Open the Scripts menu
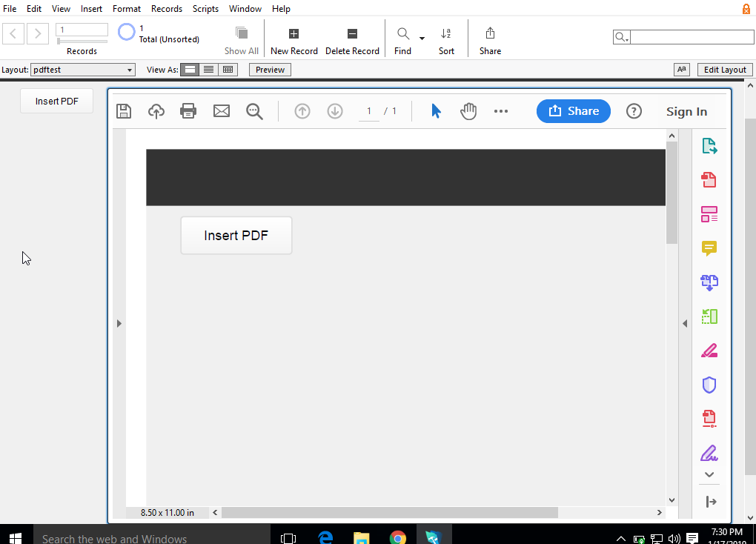The width and height of the screenshot is (756, 544). coord(205,9)
